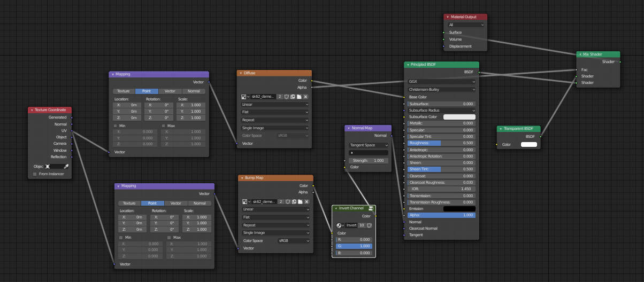
Task: Collapse the Transparent BSDF node
Action: tap(500, 129)
